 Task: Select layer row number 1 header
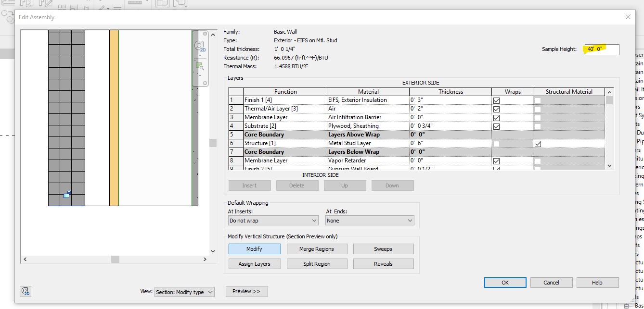236,100
